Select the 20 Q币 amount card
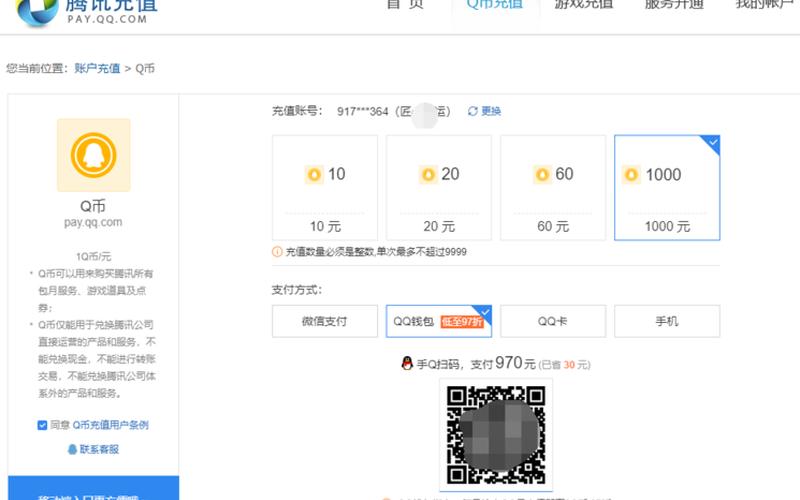Image resolution: width=800 pixels, height=500 pixels. coord(439,188)
